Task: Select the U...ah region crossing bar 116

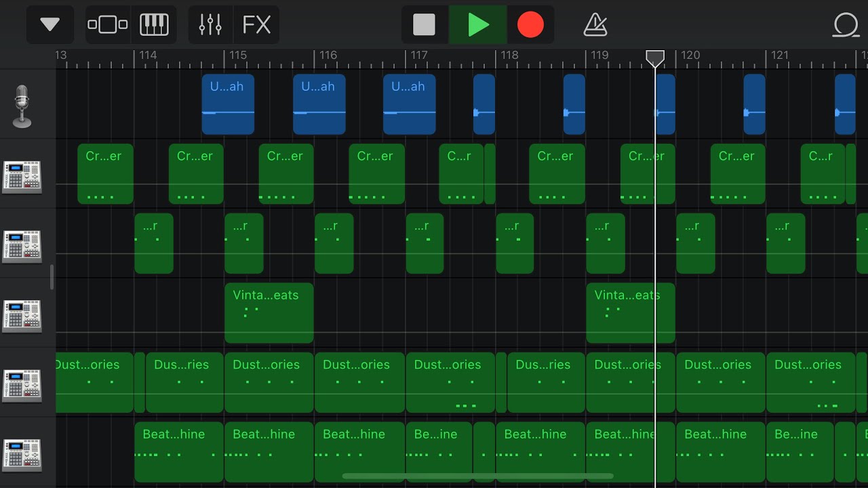Action: [x=319, y=104]
